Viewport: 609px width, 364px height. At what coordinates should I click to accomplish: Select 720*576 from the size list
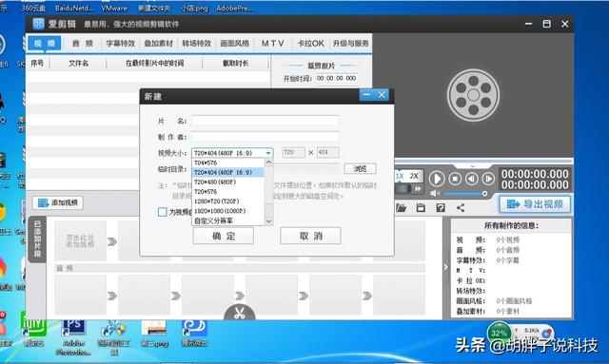[x=228, y=192]
